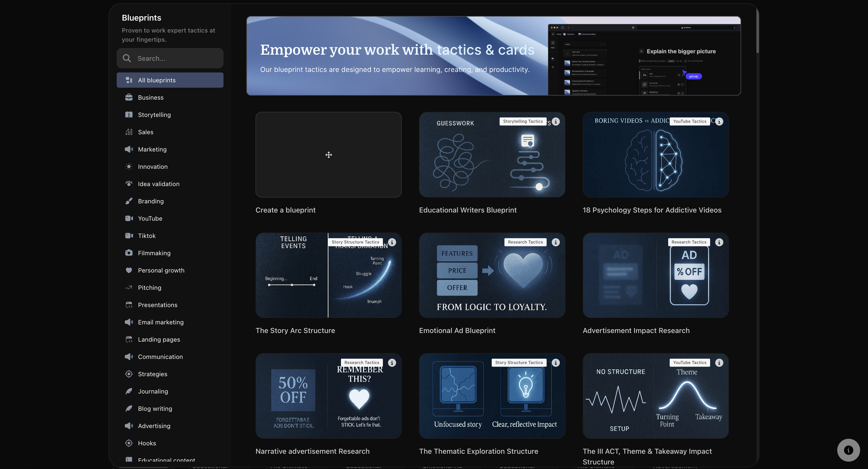Click the search magnifier icon
The width and height of the screenshot is (868, 469).
tap(127, 58)
